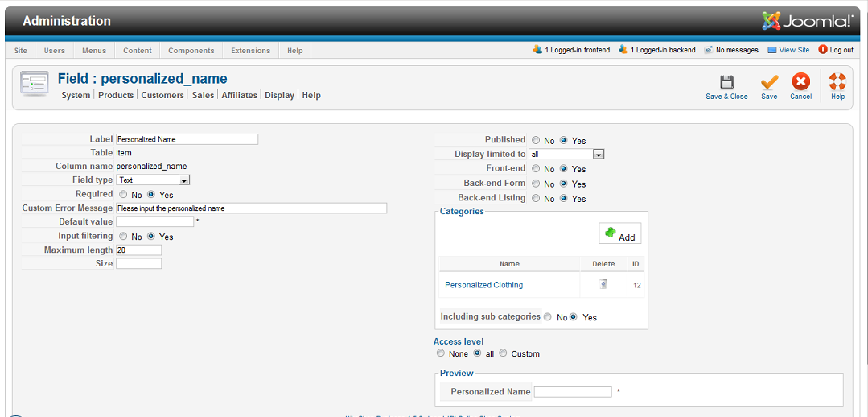Set Published to Yes
The height and width of the screenshot is (417, 868).
tap(564, 140)
